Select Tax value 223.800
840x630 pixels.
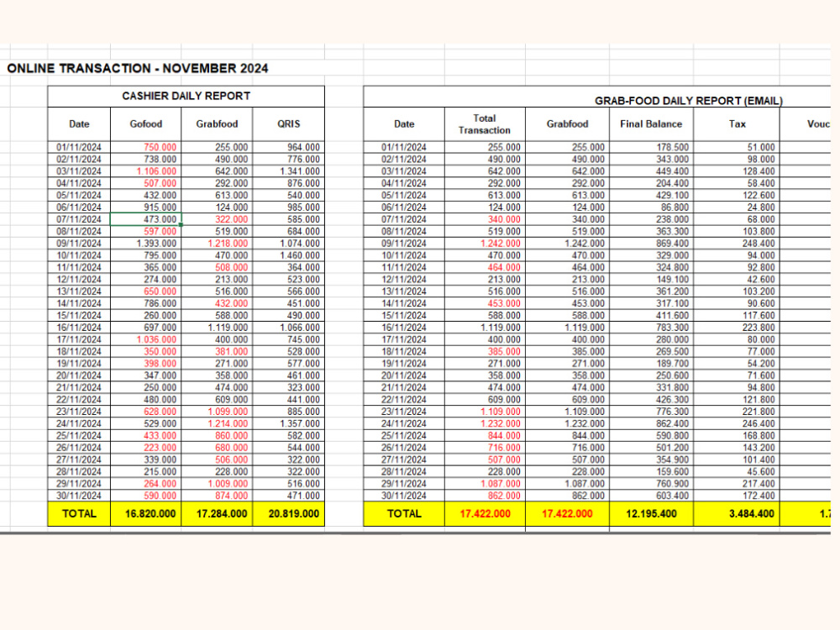point(759,328)
